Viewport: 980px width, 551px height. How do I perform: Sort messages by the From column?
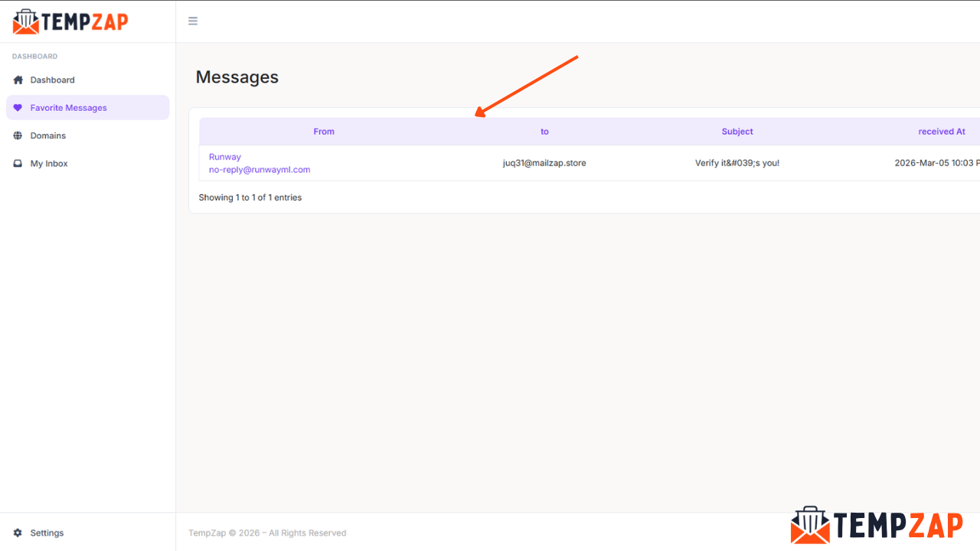coord(324,131)
